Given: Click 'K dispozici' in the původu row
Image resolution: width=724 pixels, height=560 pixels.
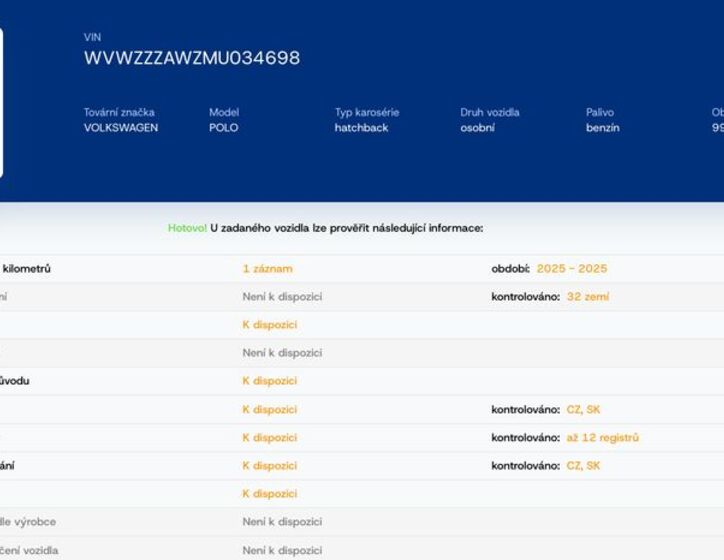Looking at the screenshot, I should coord(270,381).
